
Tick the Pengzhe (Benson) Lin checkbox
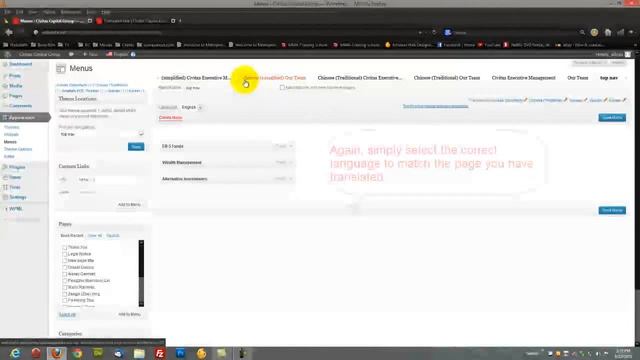(64, 280)
